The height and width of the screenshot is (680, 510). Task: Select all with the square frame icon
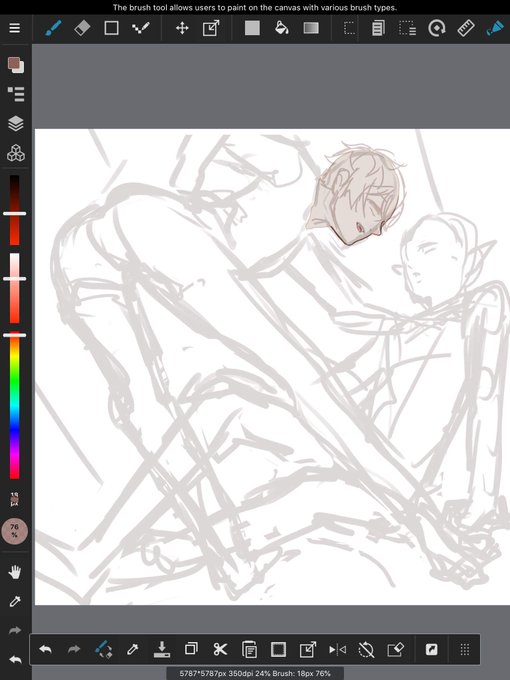tap(278, 649)
